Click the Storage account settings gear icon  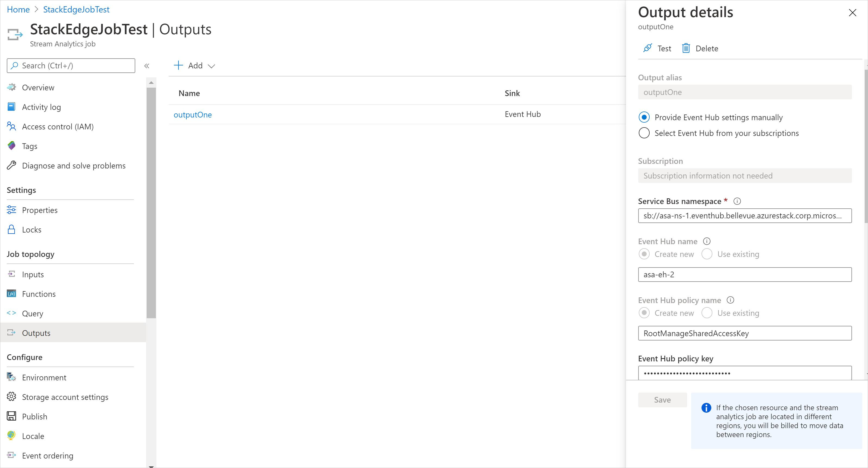coord(11,397)
